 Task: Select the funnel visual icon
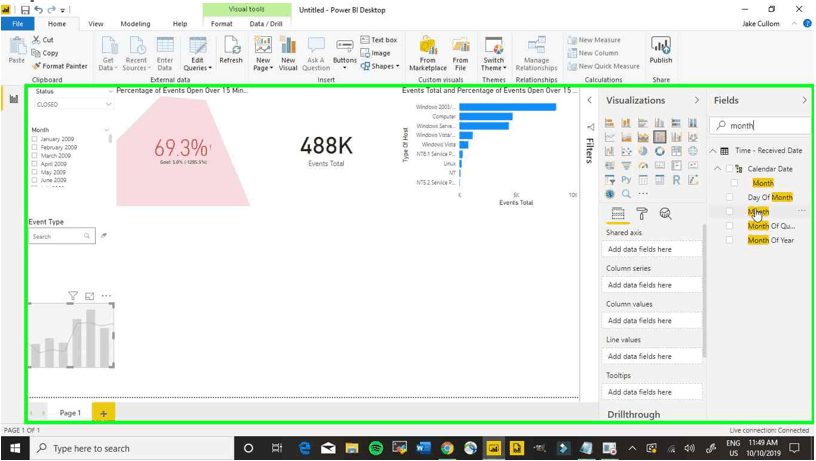pos(626,165)
